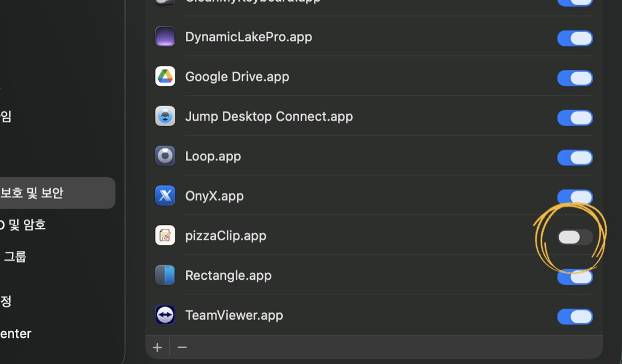Click the Rectangle app icon
The width and height of the screenshot is (622, 364).
point(165,275)
